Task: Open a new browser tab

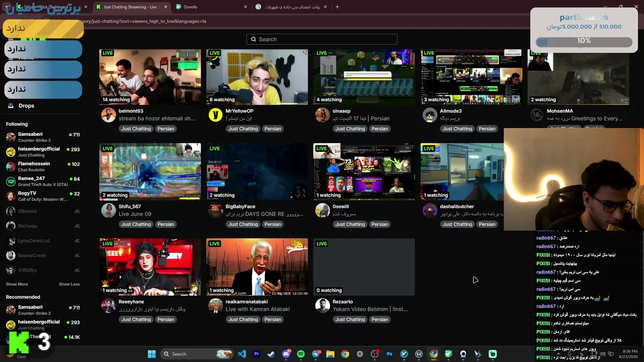Action: coord(337,7)
